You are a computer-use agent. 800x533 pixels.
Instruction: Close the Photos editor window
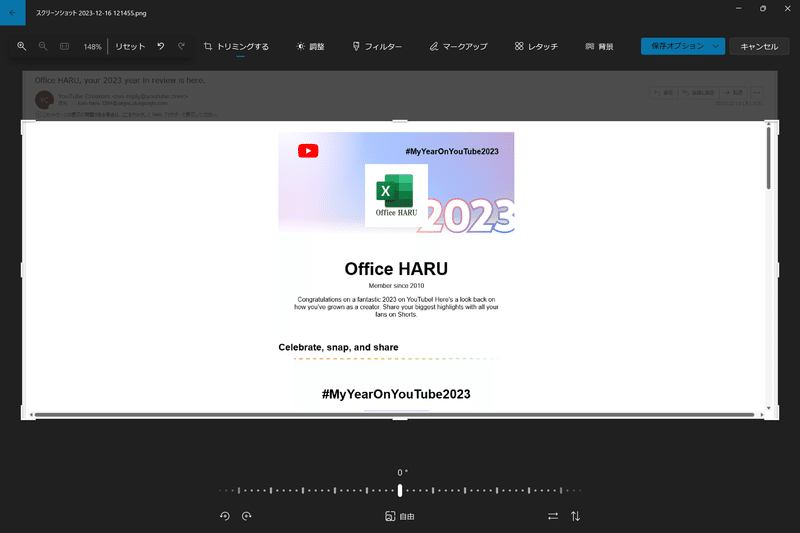(787, 9)
